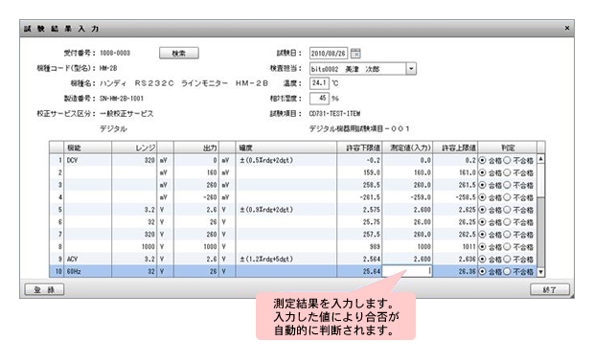Image resolution: width=594 pixels, height=364 pixels.
Task: Select 不合格 radio for row 1
Action: 507,160
